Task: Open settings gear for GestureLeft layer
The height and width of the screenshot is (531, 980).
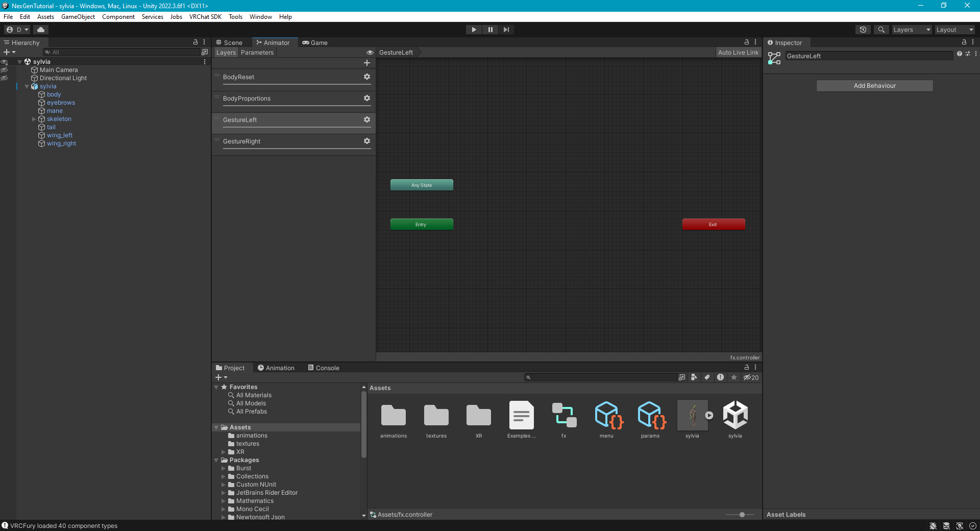Action: point(366,119)
